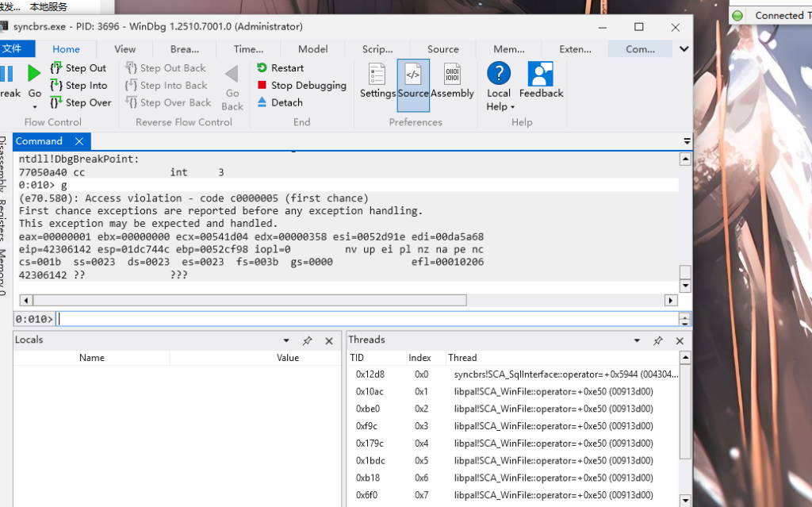Image resolution: width=812 pixels, height=507 pixels.
Task: Open the Settings icon in Preferences
Action: click(377, 81)
